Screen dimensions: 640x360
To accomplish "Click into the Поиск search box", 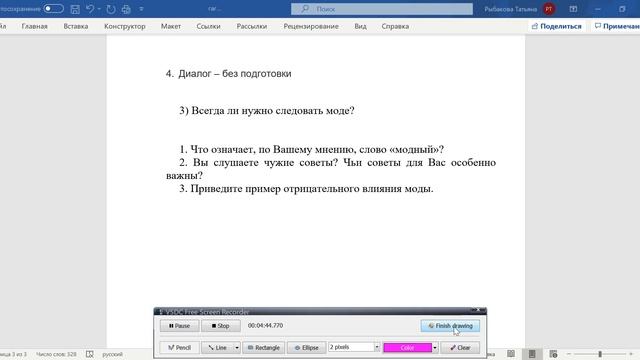I will (x=382, y=9).
